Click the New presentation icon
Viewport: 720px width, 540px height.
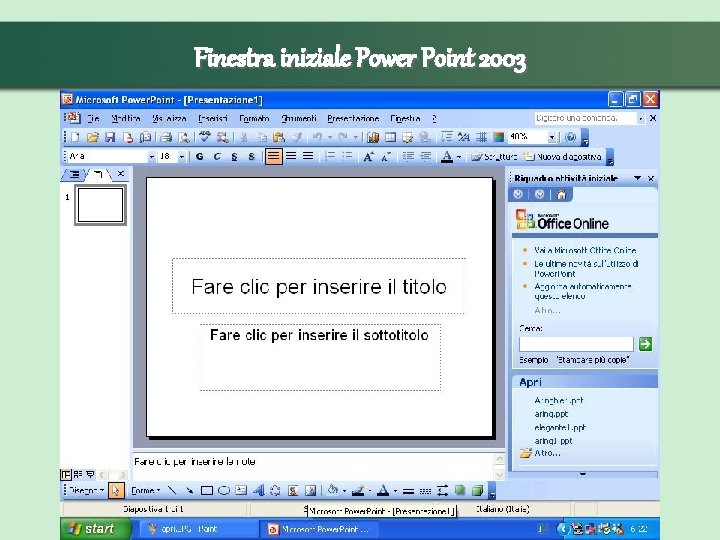click(76, 137)
